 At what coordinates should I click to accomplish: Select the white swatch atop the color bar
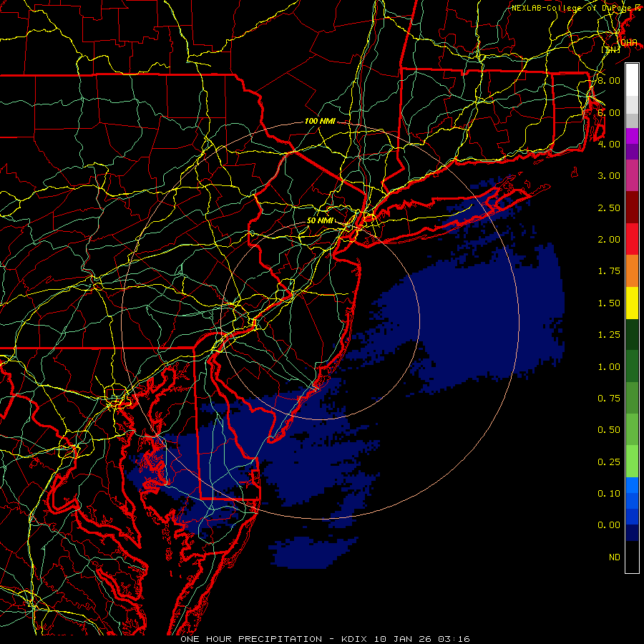coord(632,80)
